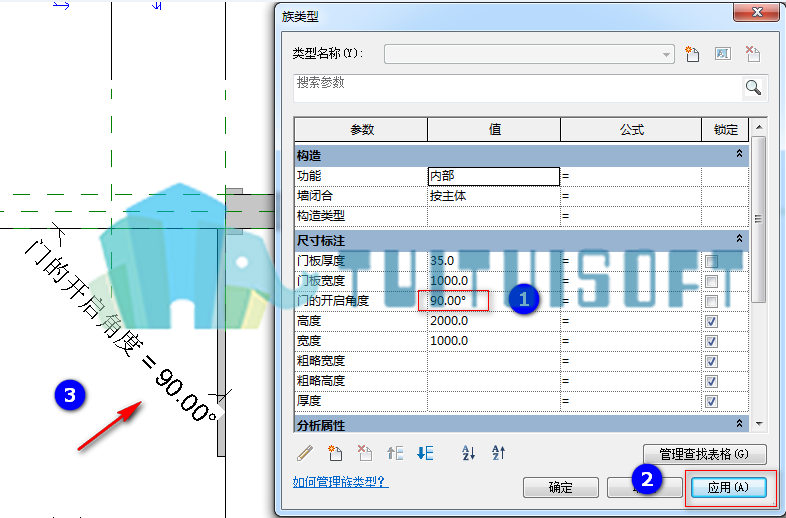Sort parameters in ascending order icon
This screenshot has width=786, height=518.
(x=468, y=453)
